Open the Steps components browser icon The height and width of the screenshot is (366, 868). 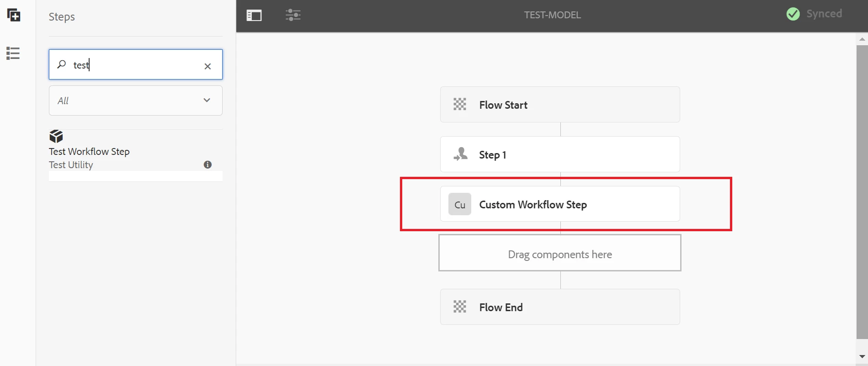(x=14, y=15)
